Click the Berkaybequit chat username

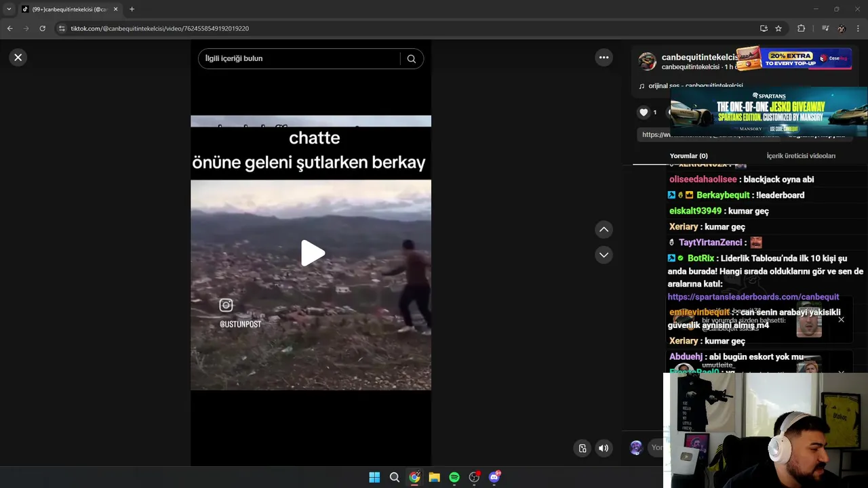[723, 195]
